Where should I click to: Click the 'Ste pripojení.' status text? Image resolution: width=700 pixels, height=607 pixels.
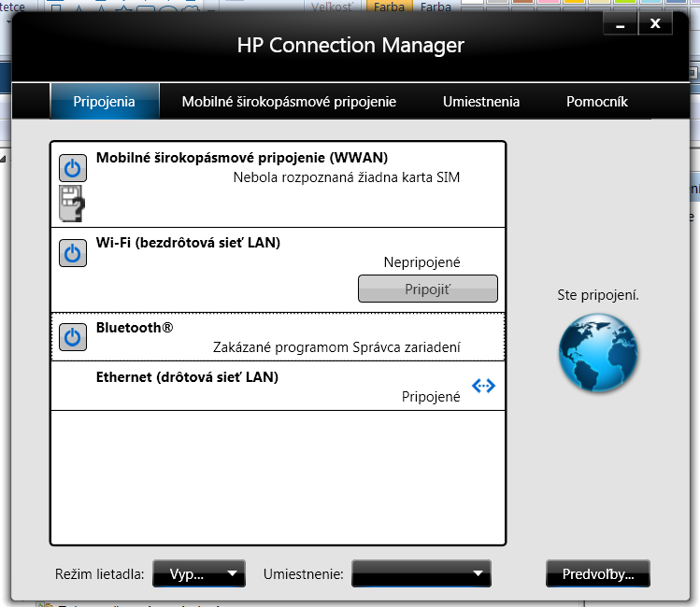[x=598, y=295]
